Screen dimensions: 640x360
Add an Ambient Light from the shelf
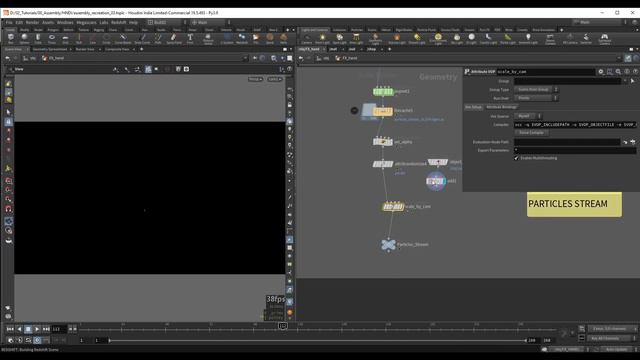pyautogui.click(x=528, y=39)
